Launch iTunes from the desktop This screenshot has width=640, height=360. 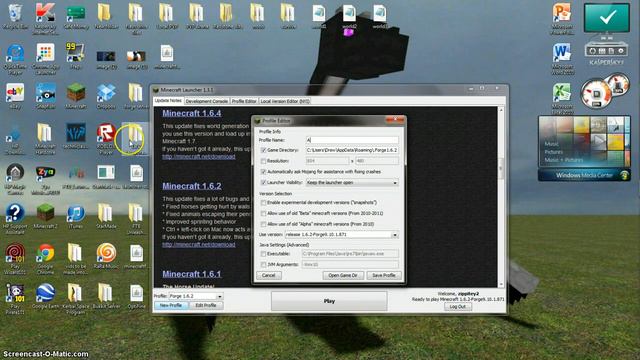click(76, 214)
